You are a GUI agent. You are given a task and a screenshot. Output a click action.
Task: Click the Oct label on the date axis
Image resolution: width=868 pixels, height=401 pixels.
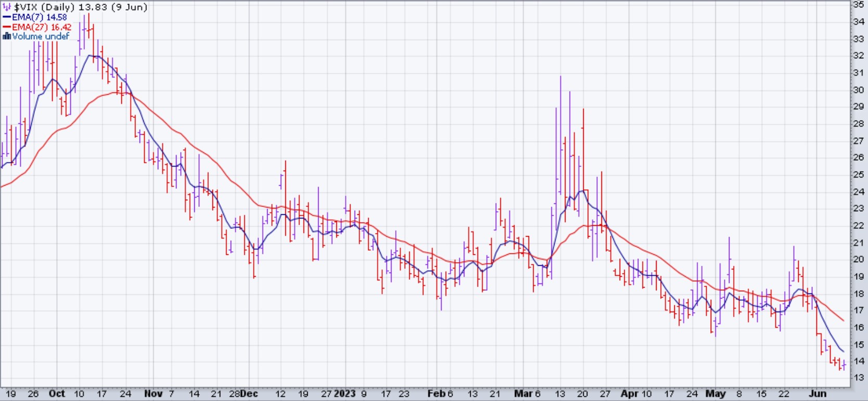click(57, 394)
